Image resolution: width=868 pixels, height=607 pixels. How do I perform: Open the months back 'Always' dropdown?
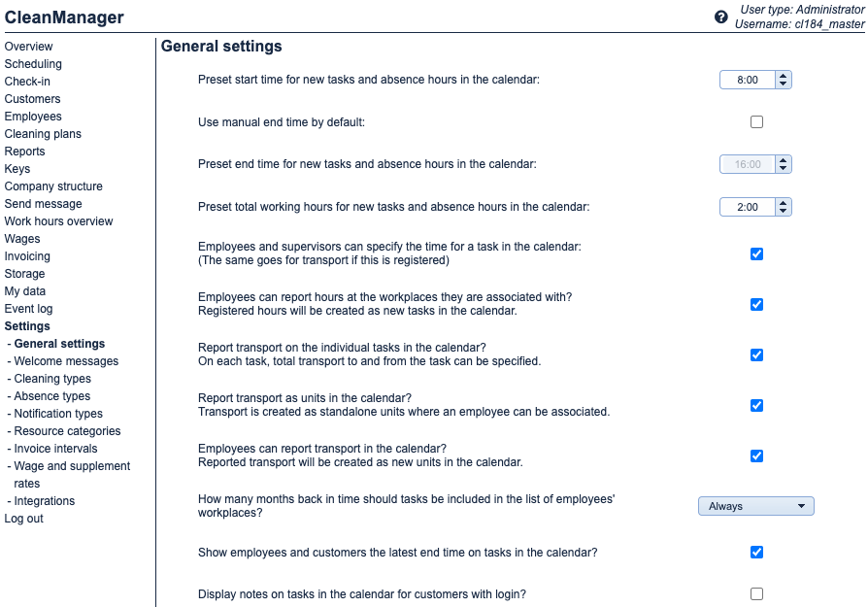[x=755, y=506]
